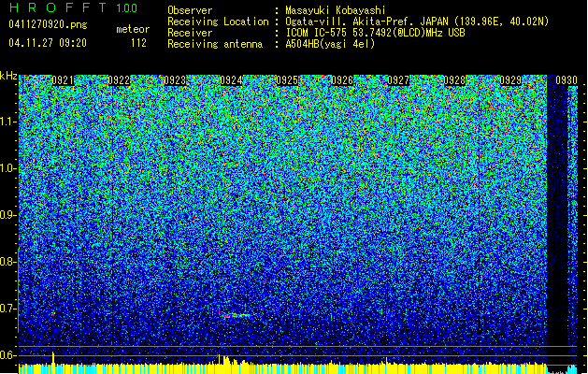Image resolution: width=588 pixels, height=374 pixels.
Task: Click the 0926 time marker
Action: 342,80
